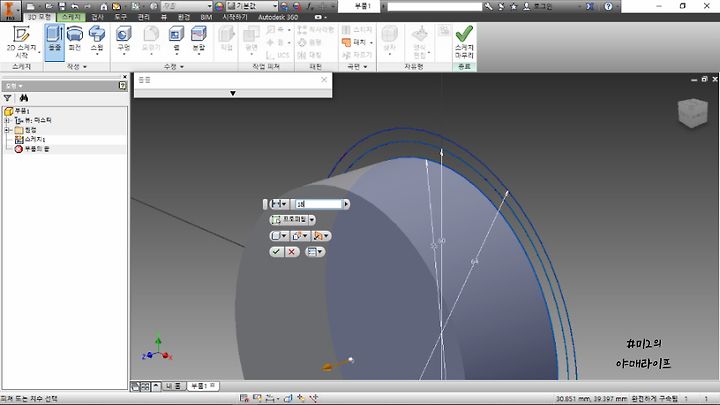Switch to the Autodesk 360 ribbon tab
The width and height of the screenshot is (720, 405).
[x=278, y=17]
